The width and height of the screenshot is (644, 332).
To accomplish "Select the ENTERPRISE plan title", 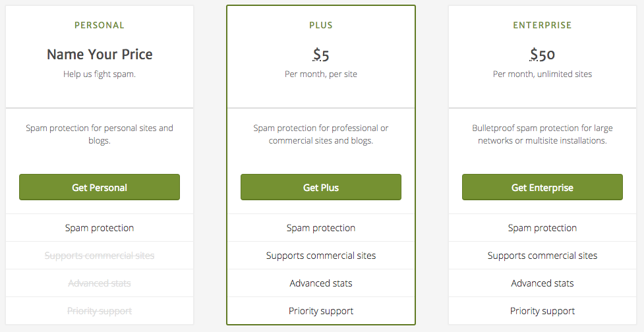I will [542, 26].
